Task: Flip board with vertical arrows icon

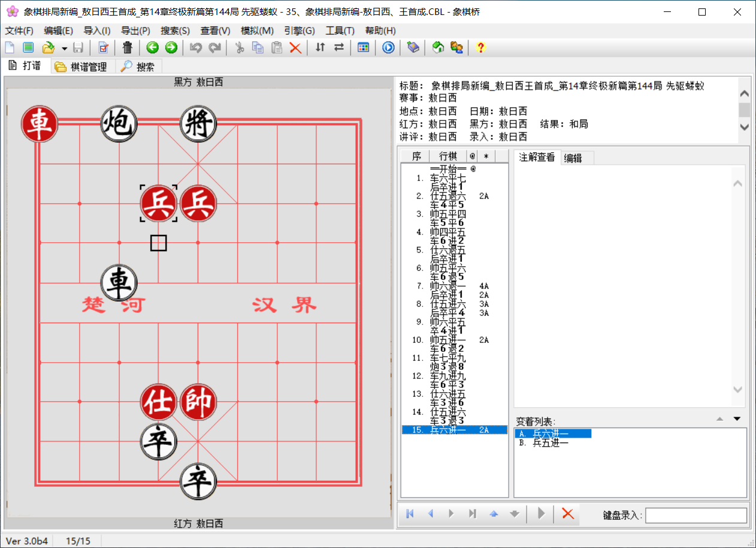Action: coord(320,48)
